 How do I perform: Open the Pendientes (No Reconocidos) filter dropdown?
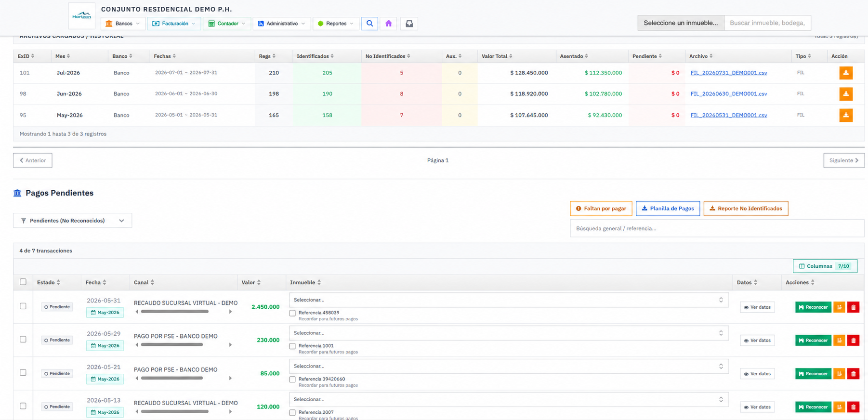(x=72, y=221)
